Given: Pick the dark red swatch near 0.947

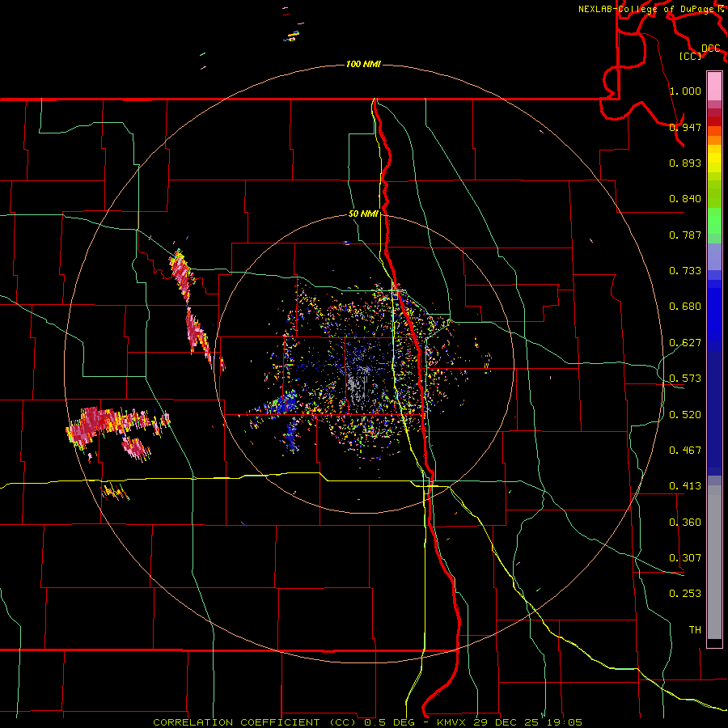Looking at the screenshot, I should [x=714, y=121].
